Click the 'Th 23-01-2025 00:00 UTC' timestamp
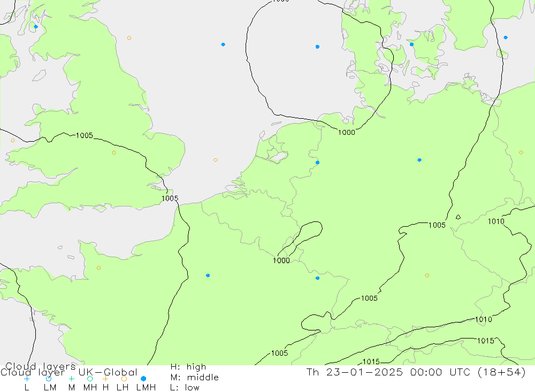Screen dimensions: 535x392 pyautogui.click(x=390, y=372)
